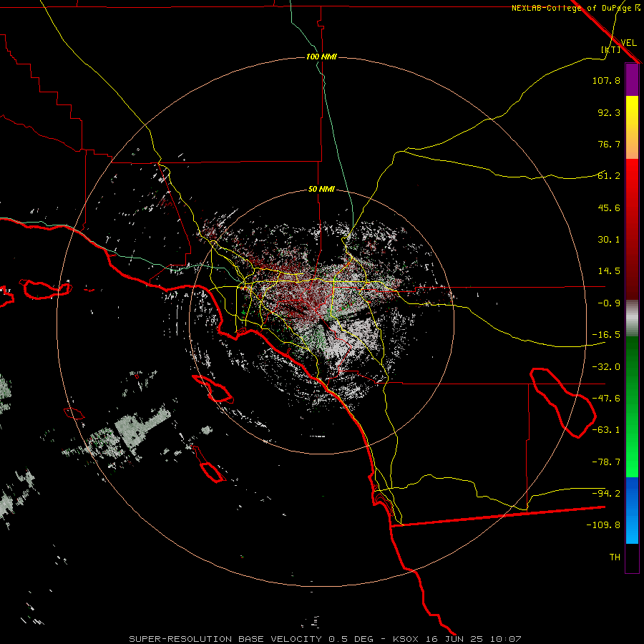644x644 pixels.
Task: Click the -63.1 velocity scale value
Action: [x=606, y=430]
